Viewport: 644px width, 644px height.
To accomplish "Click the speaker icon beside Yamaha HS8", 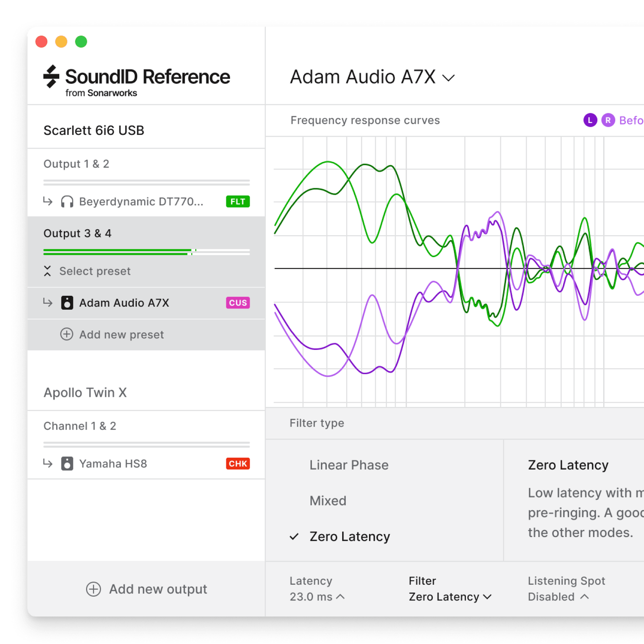I will point(67,464).
